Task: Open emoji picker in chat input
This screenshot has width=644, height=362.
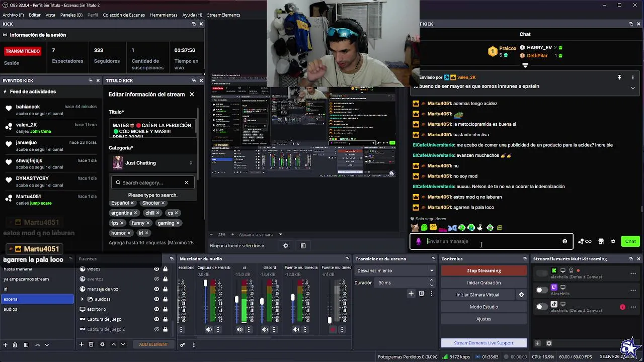Action: (x=565, y=241)
